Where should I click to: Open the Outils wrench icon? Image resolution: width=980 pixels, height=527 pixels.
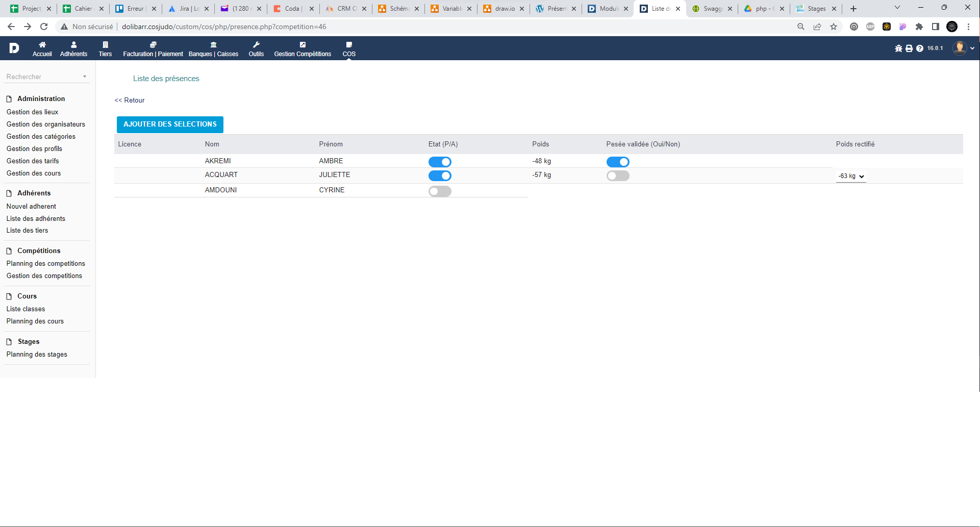256,45
